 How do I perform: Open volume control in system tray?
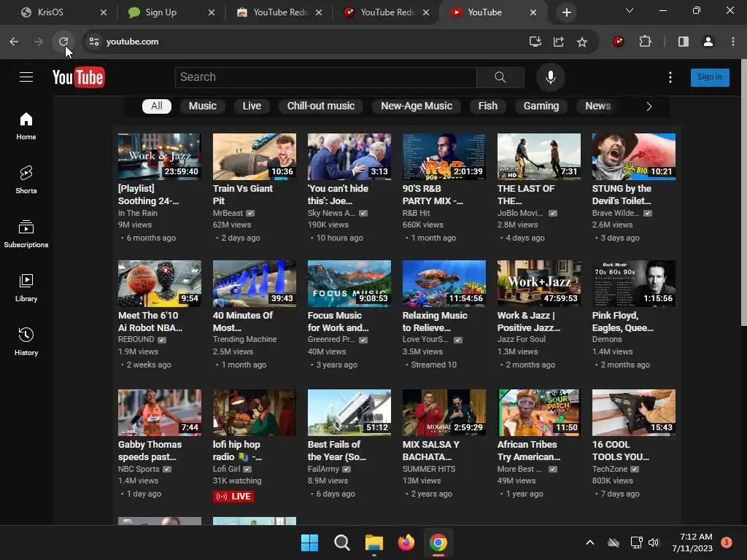[x=654, y=542]
